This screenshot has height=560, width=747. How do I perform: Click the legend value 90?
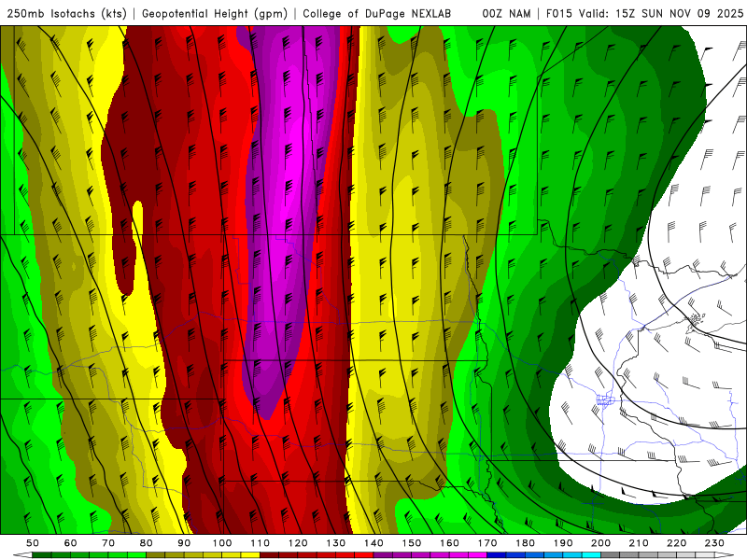[x=184, y=543]
